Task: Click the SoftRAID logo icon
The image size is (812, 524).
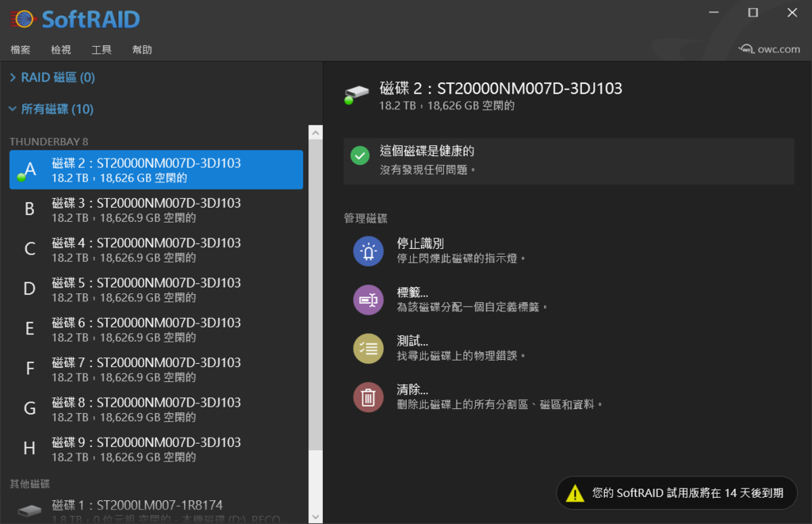Action: [x=23, y=20]
